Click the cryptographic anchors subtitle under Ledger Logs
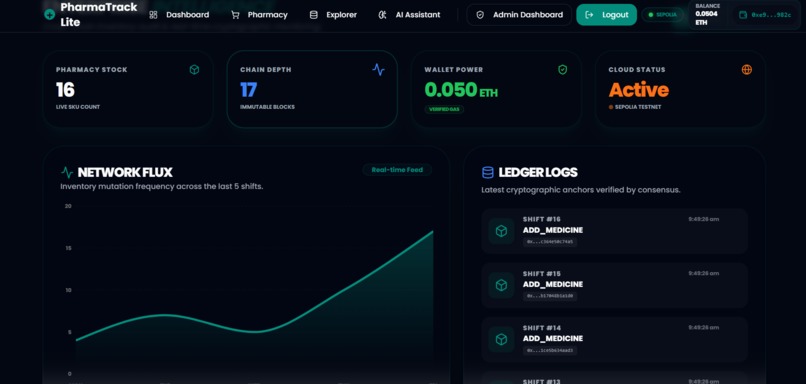 coord(581,190)
